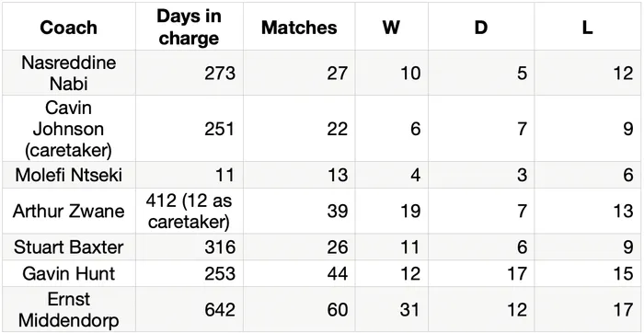This screenshot has width=644, height=333.
Task: Select the W column header
Action: pos(391,28)
